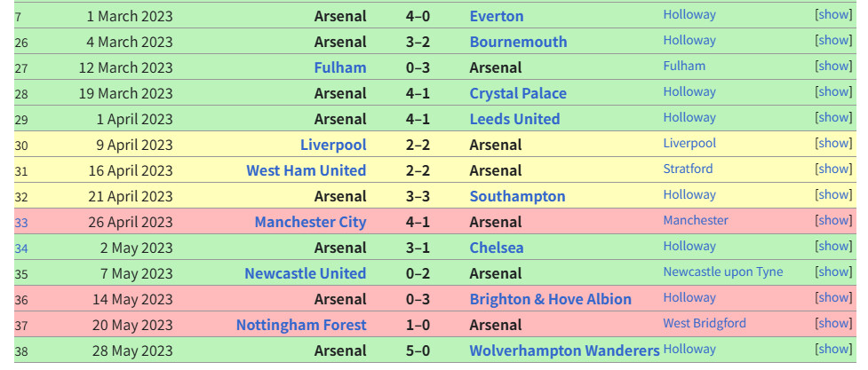Image resolution: width=868 pixels, height=370 pixels.
Task: Visit the West Ham United page
Action: click(x=306, y=170)
